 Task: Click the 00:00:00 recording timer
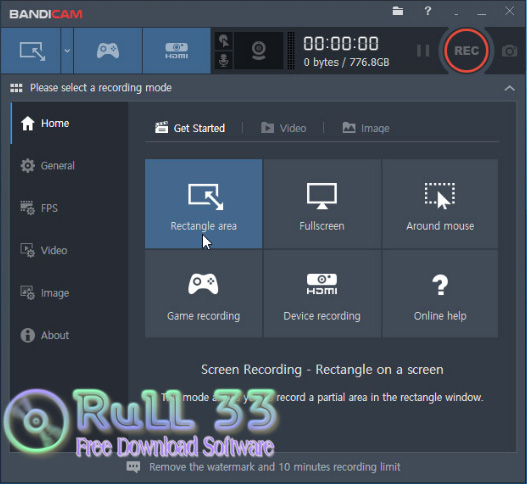coord(341,43)
